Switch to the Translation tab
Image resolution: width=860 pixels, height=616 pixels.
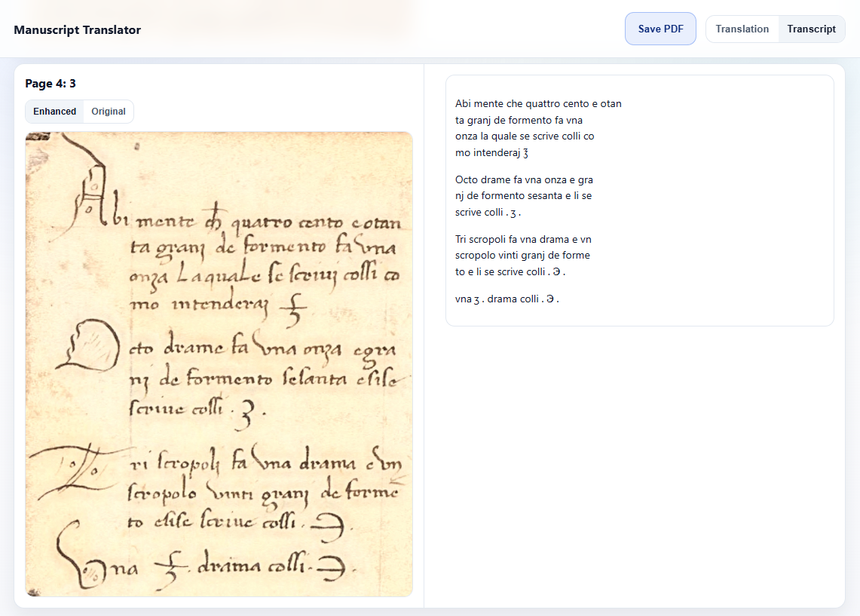(x=742, y=29)
